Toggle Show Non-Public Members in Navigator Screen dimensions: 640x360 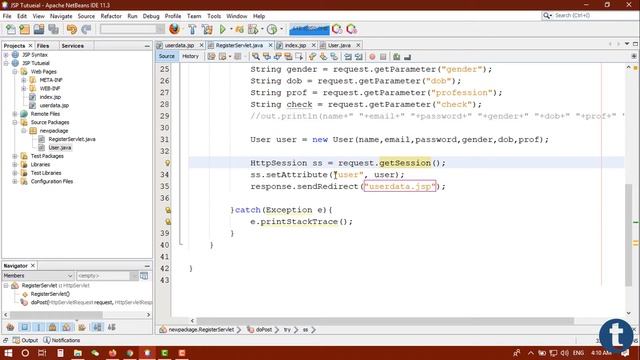click(x=53, y=327)
